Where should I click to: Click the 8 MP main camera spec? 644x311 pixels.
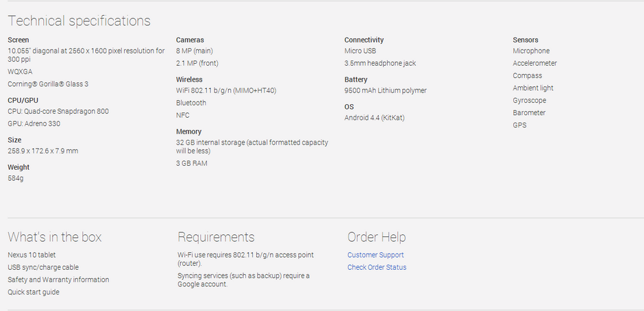[x=195, y=51]
